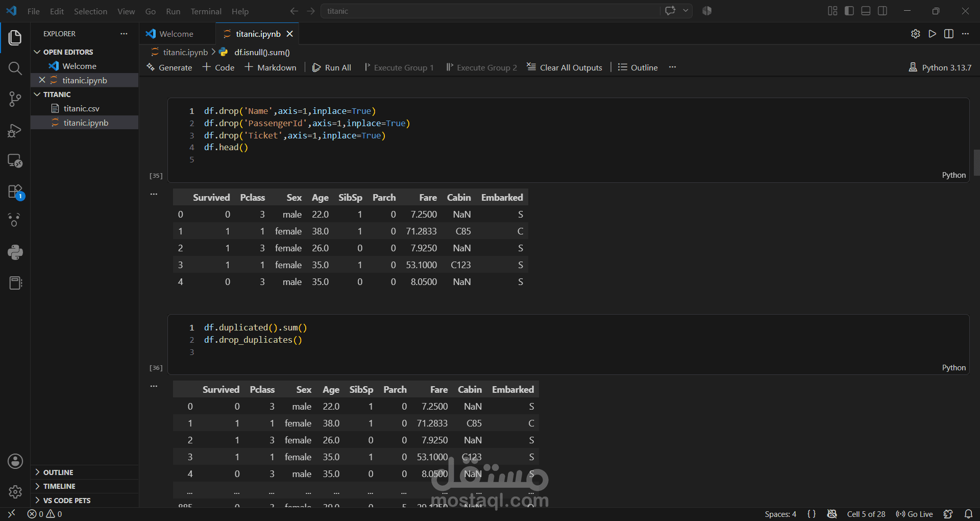Open the Search view in activity bar
The image size is (980, 521).
(x=15, y=68)
